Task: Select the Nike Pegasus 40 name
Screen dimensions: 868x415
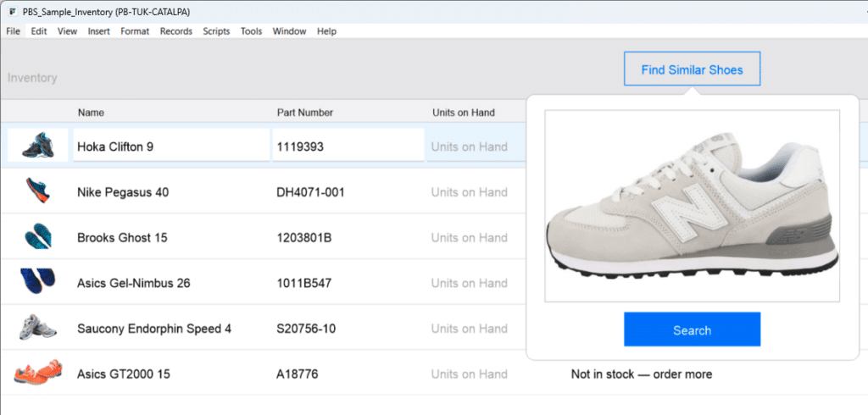Action: pyautogui.click(x=123, y=192)
